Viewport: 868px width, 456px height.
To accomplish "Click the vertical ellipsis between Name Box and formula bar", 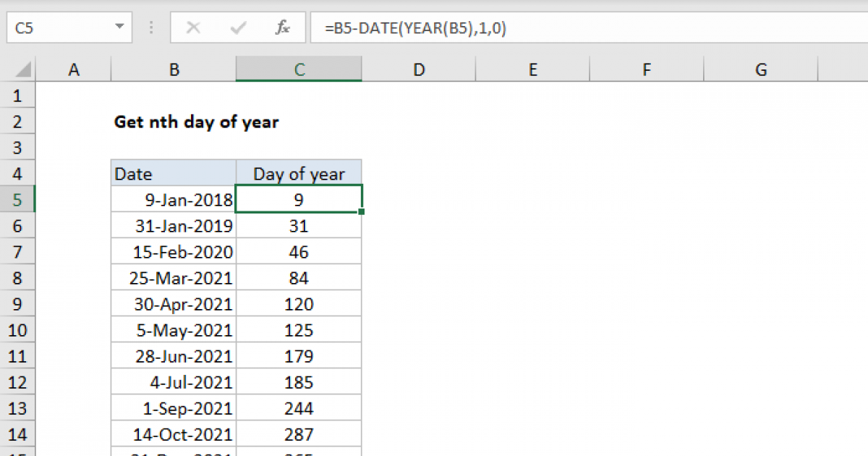I will (x=150, y=27).
